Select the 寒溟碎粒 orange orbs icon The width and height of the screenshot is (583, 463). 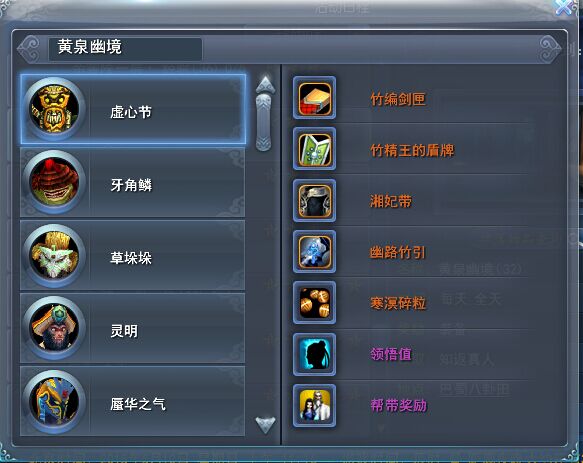click(x=315, y=303)
